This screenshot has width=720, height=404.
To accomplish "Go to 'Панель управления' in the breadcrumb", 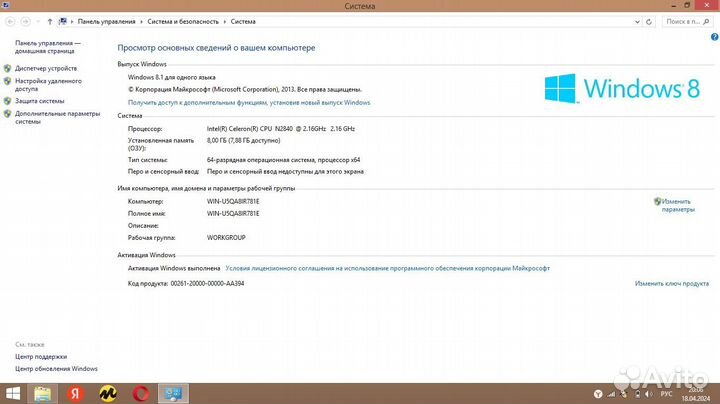I will pyautogui.click(x=102, y=20).
